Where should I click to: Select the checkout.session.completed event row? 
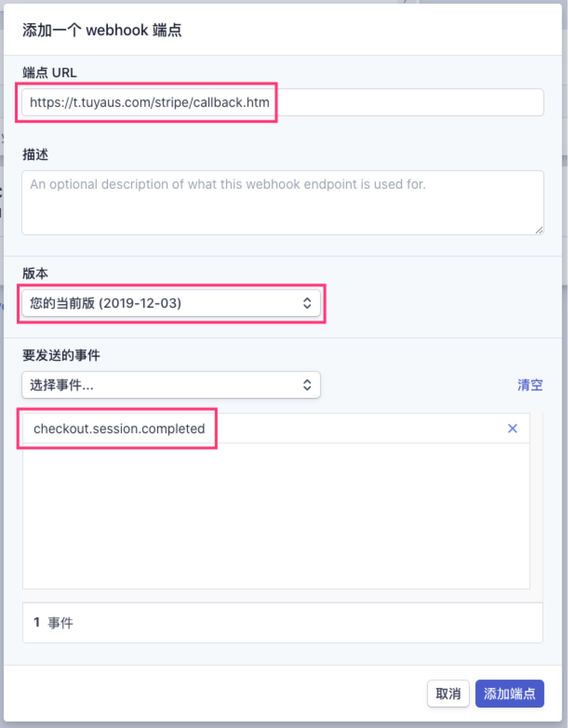pyautogui.click(x=276, y=428)
